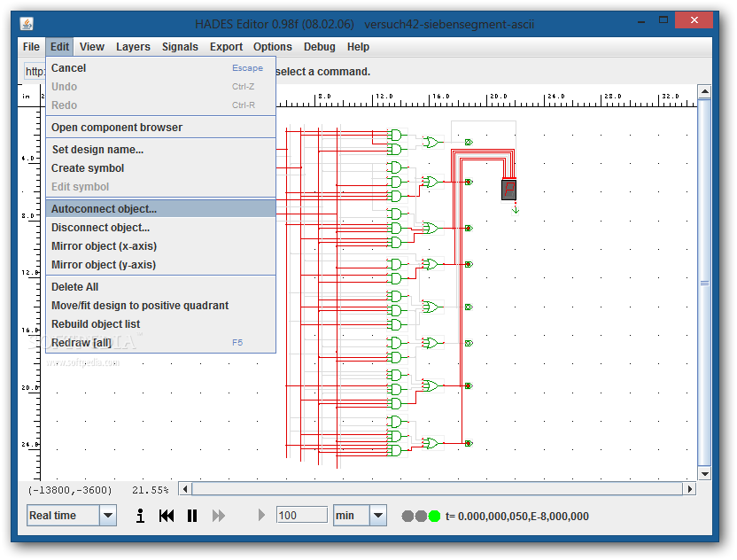Viewport: 737px width, 560px height.
Task: Fast-forward the simulation
Action: coord(219,516)
